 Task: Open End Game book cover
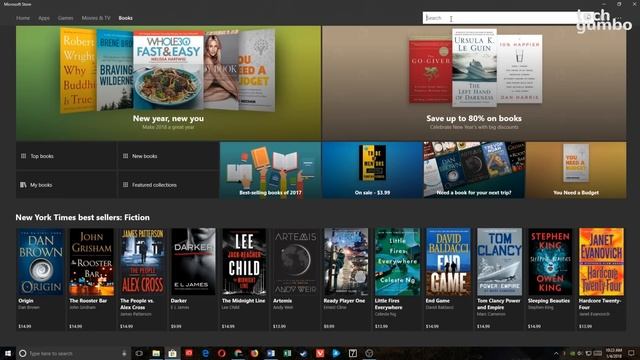tap(448, 262)
